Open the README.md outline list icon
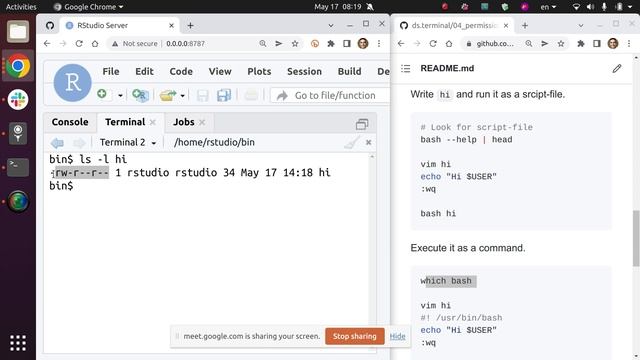Screen dimensions: 640x360 405,69
